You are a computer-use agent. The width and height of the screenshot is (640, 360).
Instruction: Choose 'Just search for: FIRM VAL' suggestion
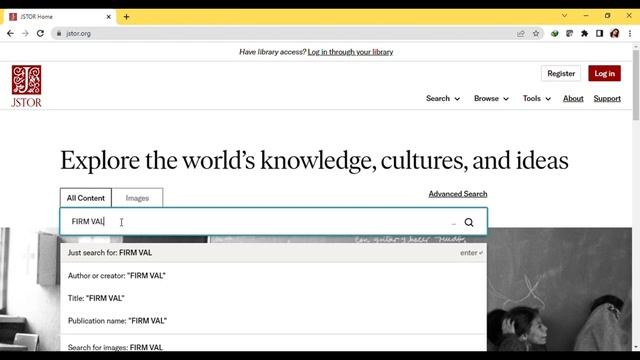click(x=273, y=253)
